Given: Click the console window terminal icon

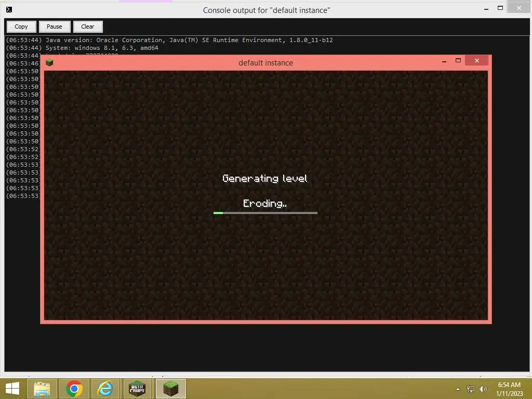Looking at the screenshot, I should (9, 9).
